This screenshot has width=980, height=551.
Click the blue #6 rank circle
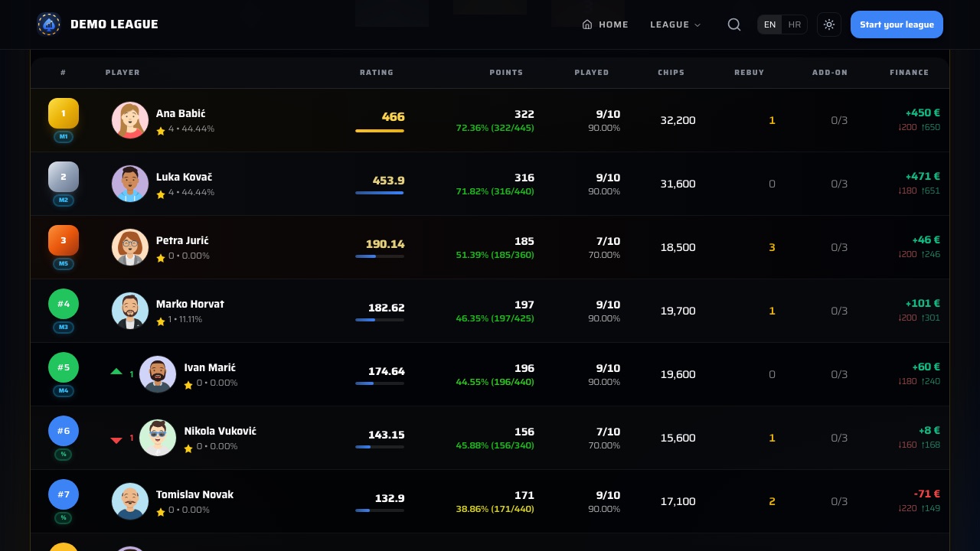tap(64, 431)
